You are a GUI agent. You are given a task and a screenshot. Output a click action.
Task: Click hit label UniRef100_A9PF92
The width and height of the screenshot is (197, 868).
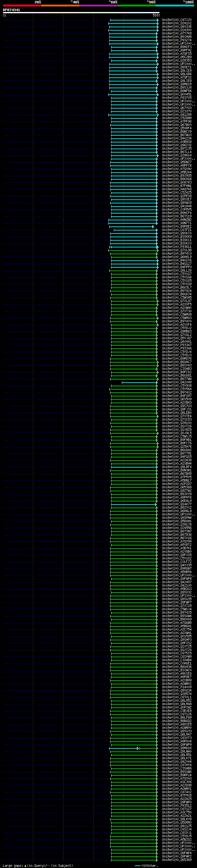176,50
